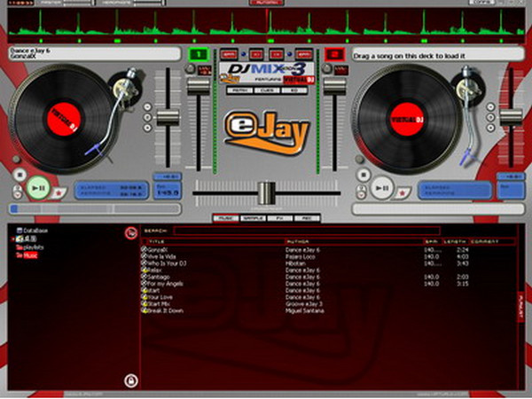Image resolution: width=532 pixels, height=399 pixels.
Task: Sort the song list by BPM column
Action: pyautogui.click(x=433, y=241)
